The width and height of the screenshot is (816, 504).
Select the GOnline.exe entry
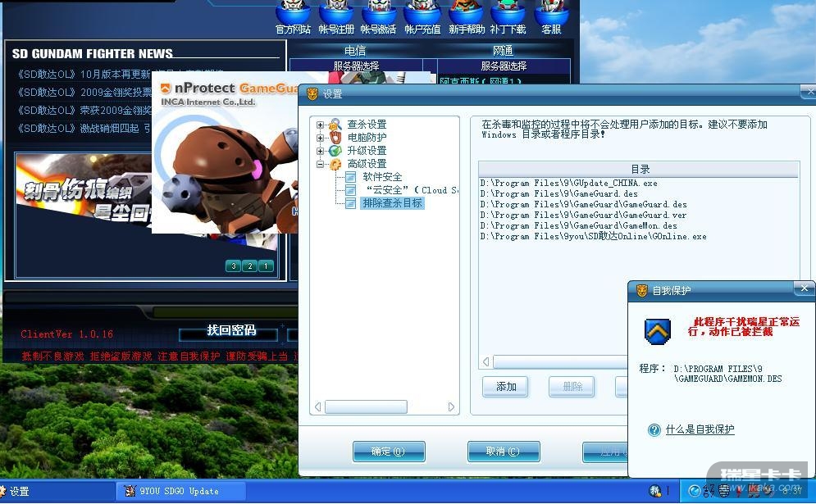tap(593, 236)
